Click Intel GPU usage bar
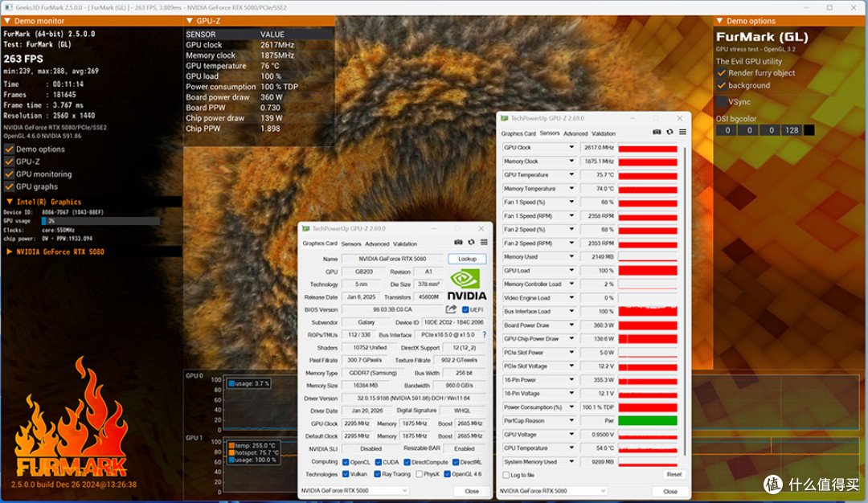This screenshot has width=868, height=503. (x=100, y=221)
